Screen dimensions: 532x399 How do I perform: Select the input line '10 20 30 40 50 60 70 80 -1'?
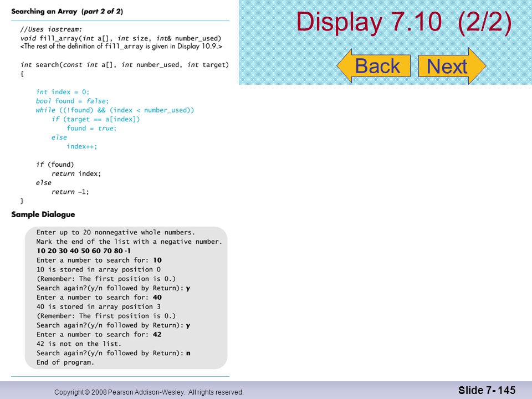click(84, 251)
